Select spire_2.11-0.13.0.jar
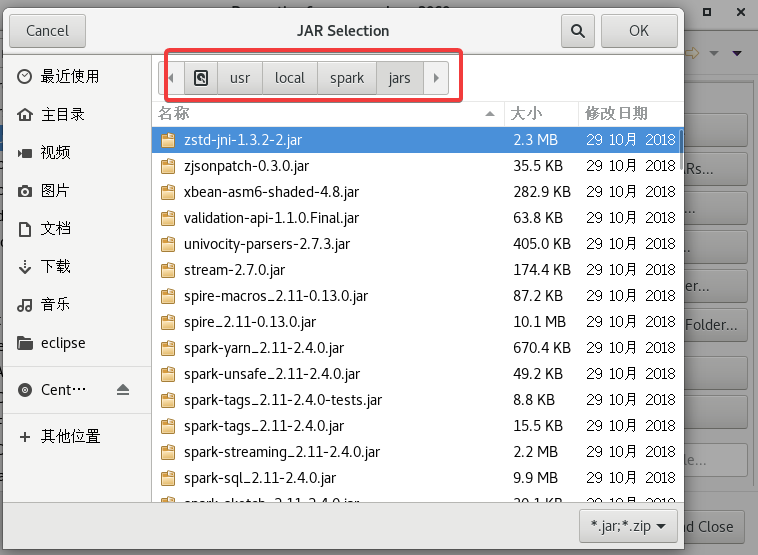Screen dimensions: 758x555 pos(416,322)
